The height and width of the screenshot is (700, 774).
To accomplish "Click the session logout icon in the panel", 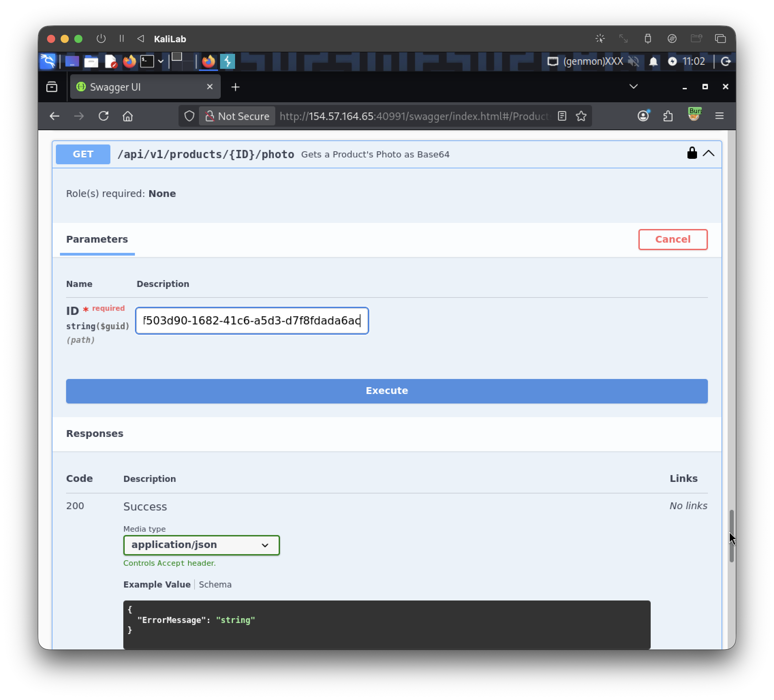I will pyautogui.click(x=726, y=61).
